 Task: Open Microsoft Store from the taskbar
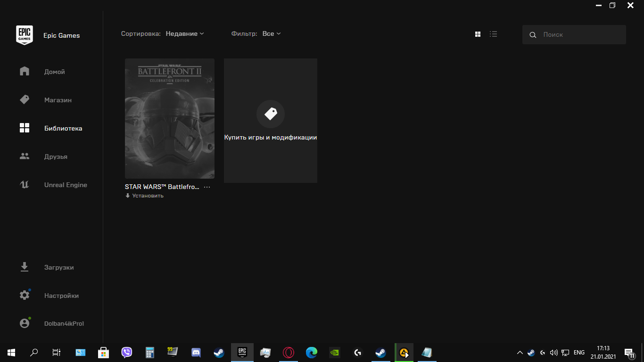103,352
